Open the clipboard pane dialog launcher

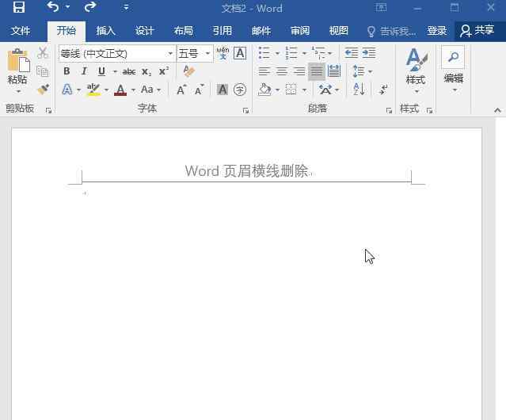pyautogui.click(x=49, y=110)
